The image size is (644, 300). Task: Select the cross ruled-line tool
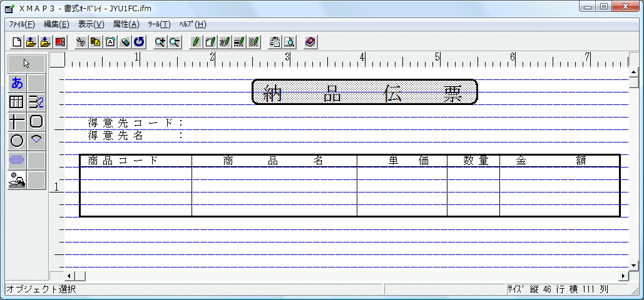[18, 122]
